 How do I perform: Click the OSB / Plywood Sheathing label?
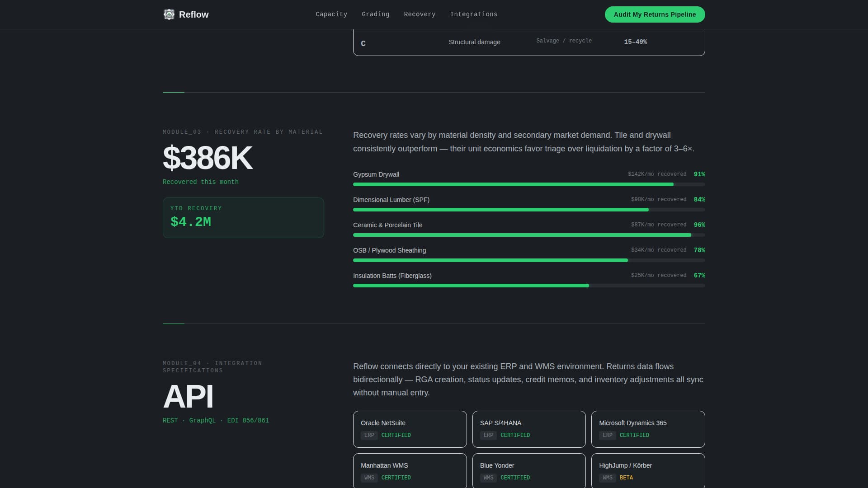(389, 250)
